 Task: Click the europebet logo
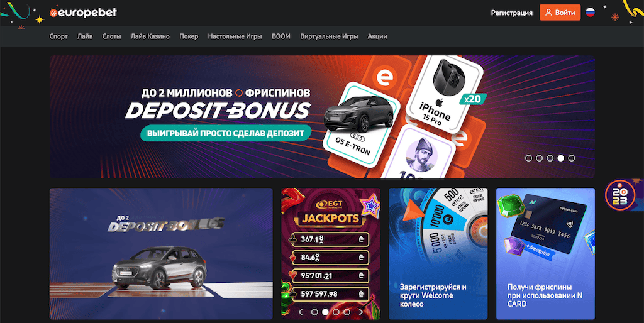(83, 13)
